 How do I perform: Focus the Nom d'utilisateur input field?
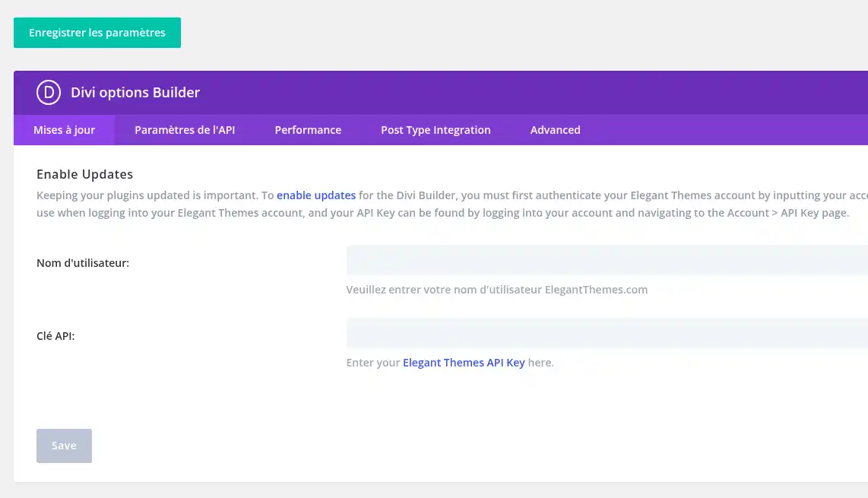(607, 260)
